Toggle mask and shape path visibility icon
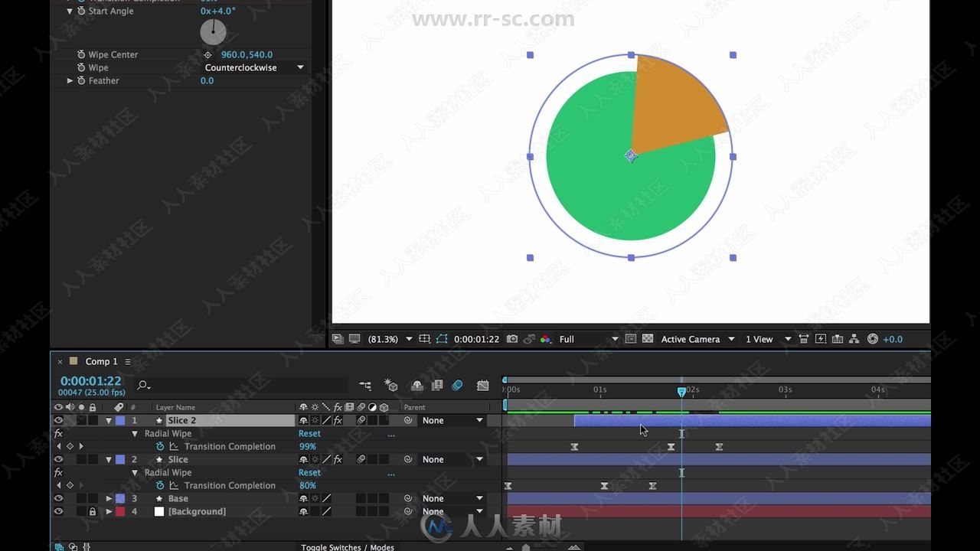This screenshot has width=980, height=551. [442, 339]
